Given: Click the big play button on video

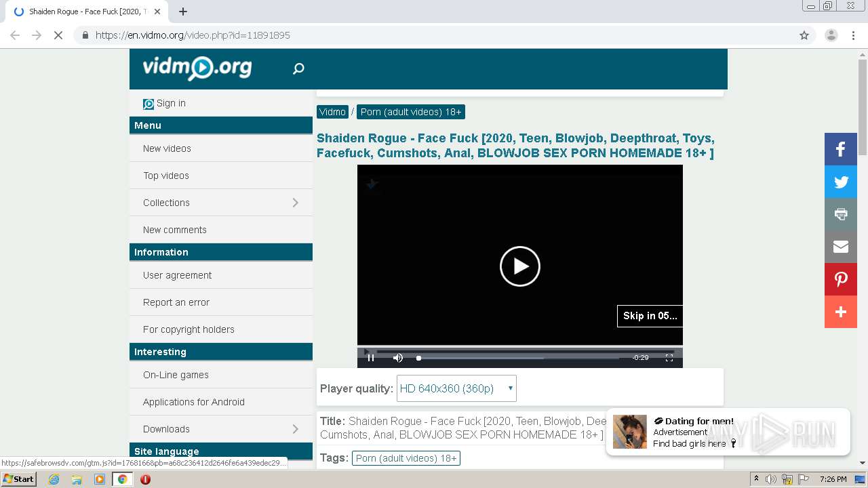Looking at the screenshot, I should (520, 266).
